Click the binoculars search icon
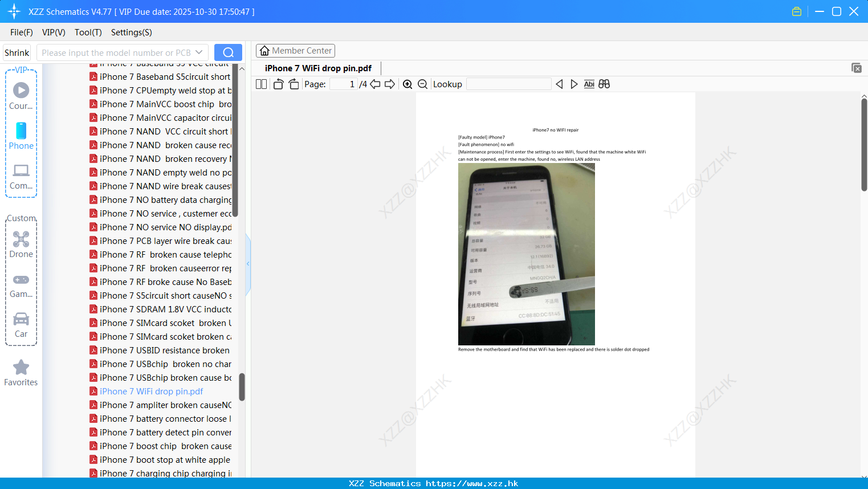 point(604,84)
